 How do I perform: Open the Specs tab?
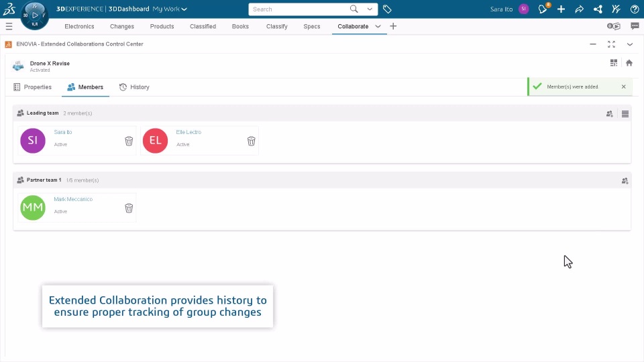pyautogui.click(x=312, y=26)
